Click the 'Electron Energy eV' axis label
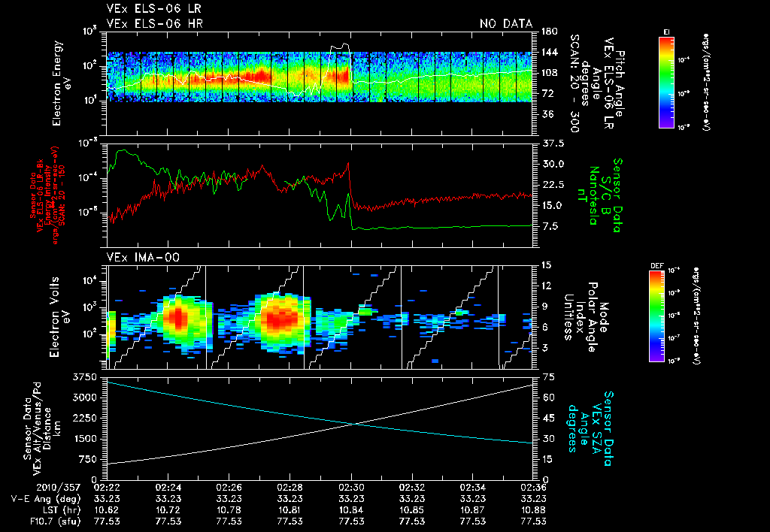The width and height of the screenshot is (770, 532). tap(62, 83)
